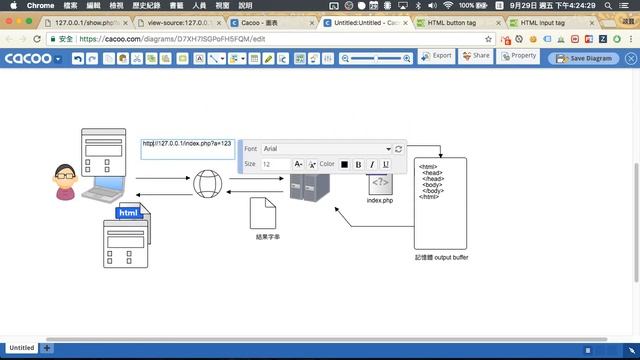Undo the last action in Cacoo
This screenshot has height=360, width=640.
(78, 59)
